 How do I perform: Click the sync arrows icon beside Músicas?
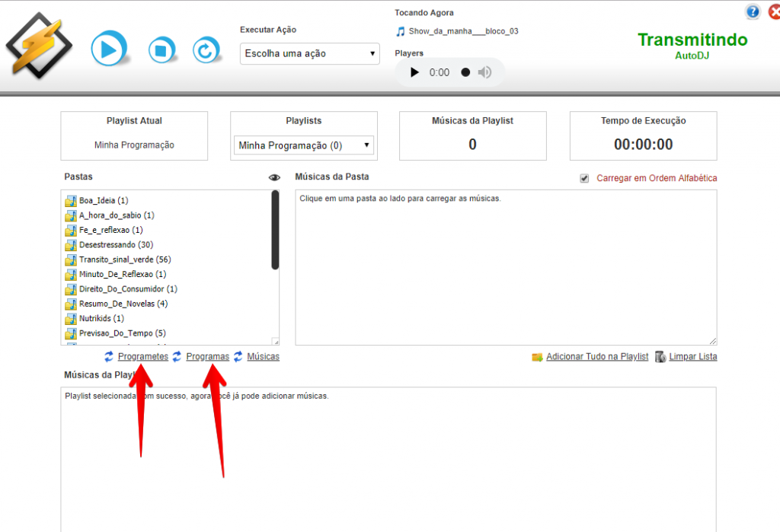point(238,356)
